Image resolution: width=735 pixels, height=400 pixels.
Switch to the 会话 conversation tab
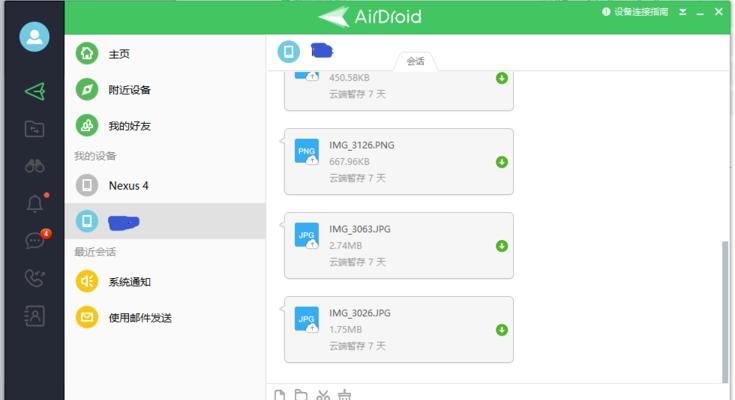coord(415,61)
